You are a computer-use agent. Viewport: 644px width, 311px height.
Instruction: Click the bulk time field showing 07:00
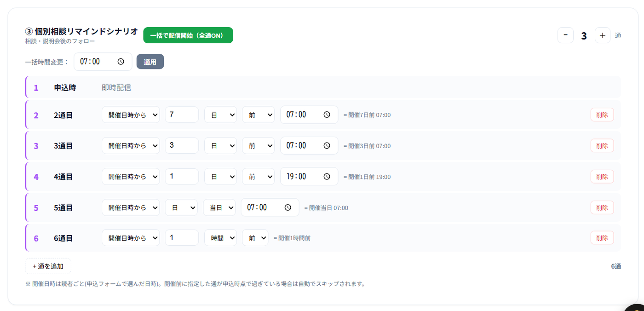click(103, 62)
